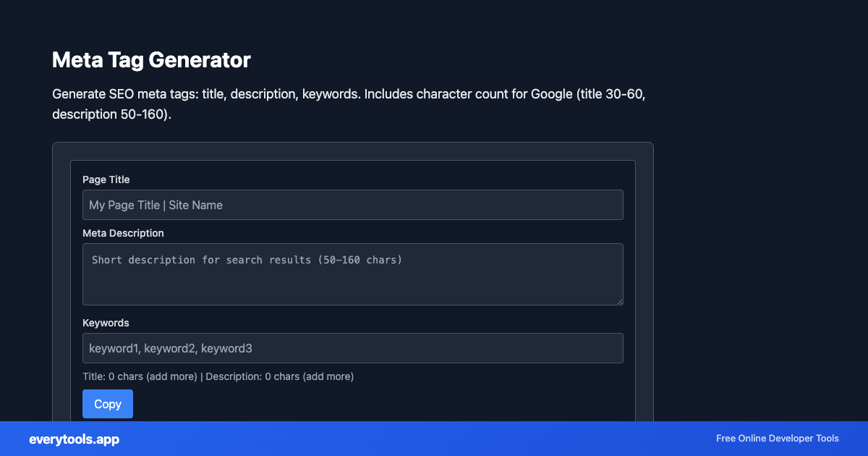The height and width of the screenshot is (456, 868).
Task: Click the short description placeholder text
Action: point(246,260)
